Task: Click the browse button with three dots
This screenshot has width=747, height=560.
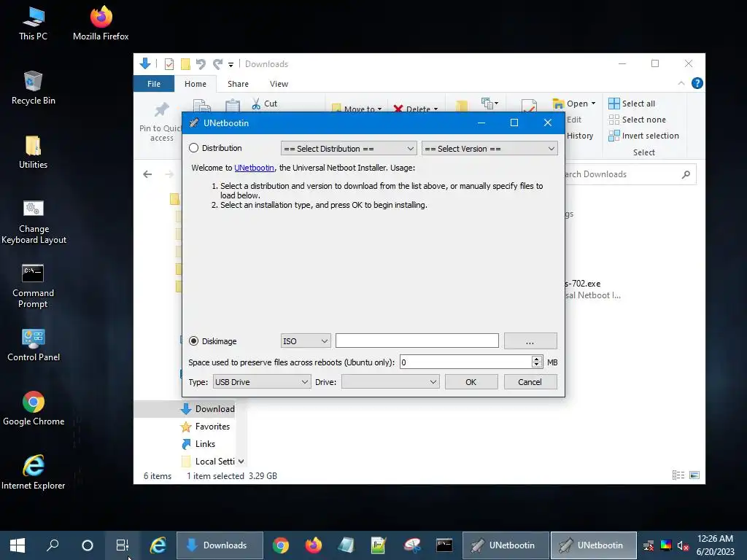Action: pyautogui.click(x=530, y=341)
